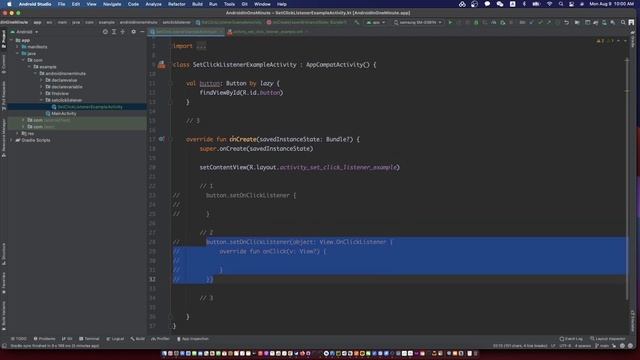Open the Profiler tool window
Screen dimensions: 640x360
click(160, 339)
